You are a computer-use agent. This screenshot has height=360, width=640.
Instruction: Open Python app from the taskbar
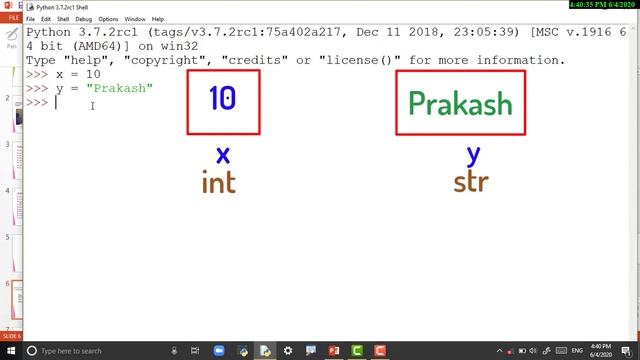pos(243,351)
